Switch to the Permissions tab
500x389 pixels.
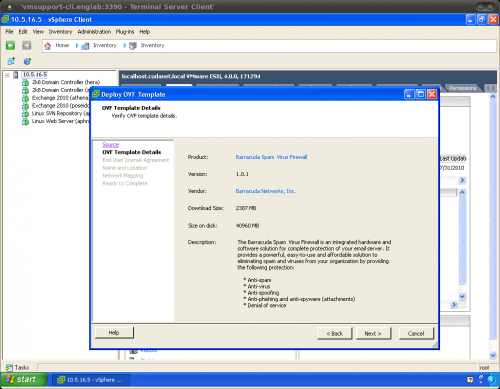click(x=462, y=88)
